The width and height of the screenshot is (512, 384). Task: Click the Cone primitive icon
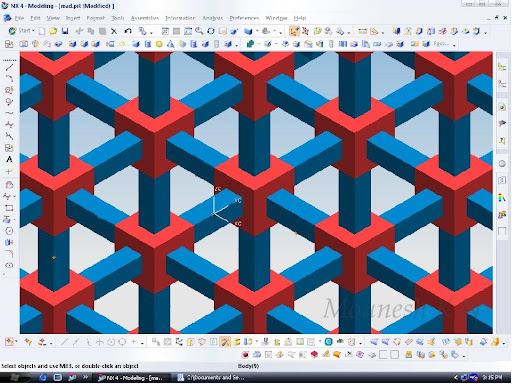tap(170, 44)
